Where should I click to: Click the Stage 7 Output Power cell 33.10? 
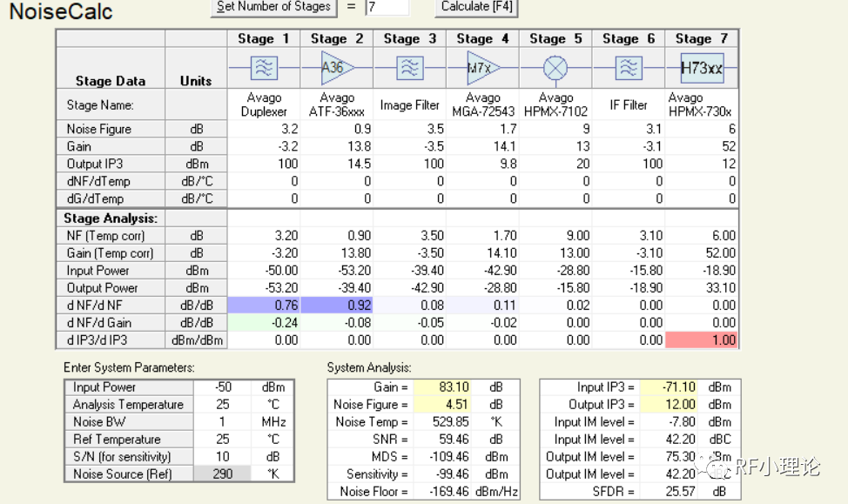702,288
